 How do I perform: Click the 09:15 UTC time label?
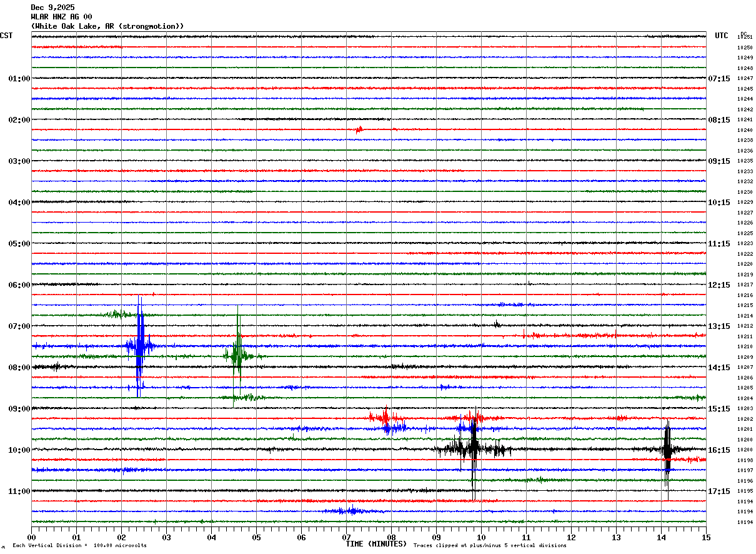(x=719, y=161)
